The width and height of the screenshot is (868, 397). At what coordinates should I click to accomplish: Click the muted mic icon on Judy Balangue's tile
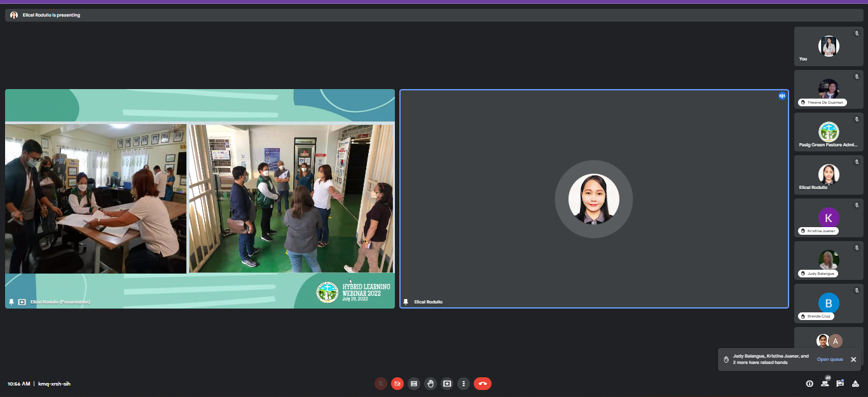point(857,247)
